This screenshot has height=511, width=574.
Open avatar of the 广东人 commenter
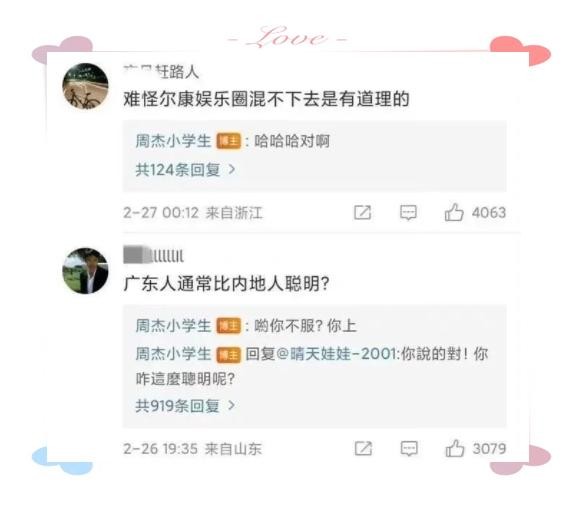[86, 271]
